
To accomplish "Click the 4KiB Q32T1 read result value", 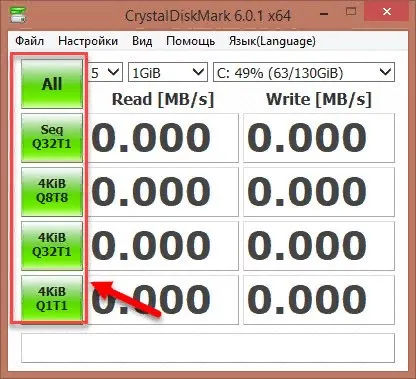I will 163,246.
